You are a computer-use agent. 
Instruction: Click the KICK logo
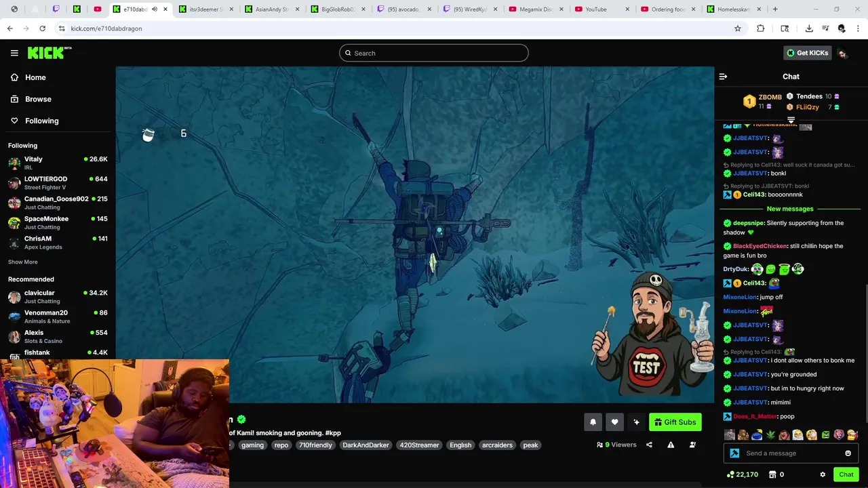click(x=49, y=53)
